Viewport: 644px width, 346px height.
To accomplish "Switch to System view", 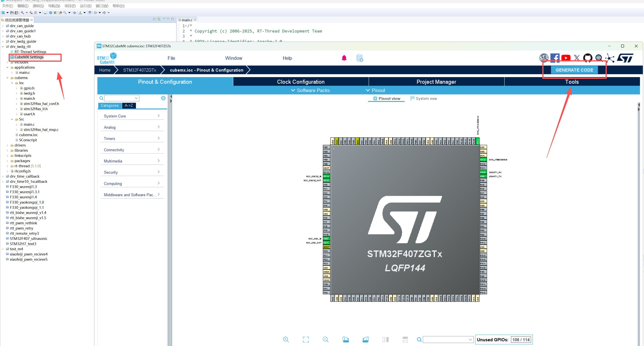I will (x=424, y=98).
